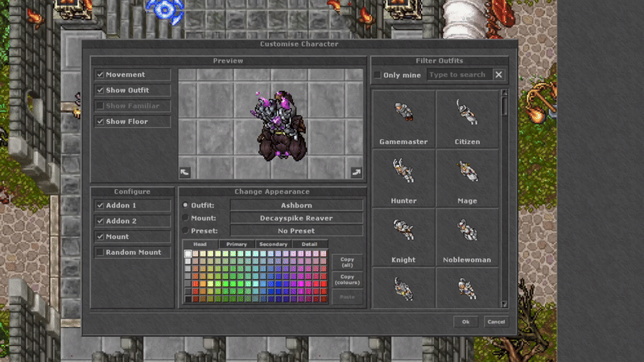Open the No Preset selector
Image resolution: width=644 pixels, height=362 pixels.
coord(296,231)
